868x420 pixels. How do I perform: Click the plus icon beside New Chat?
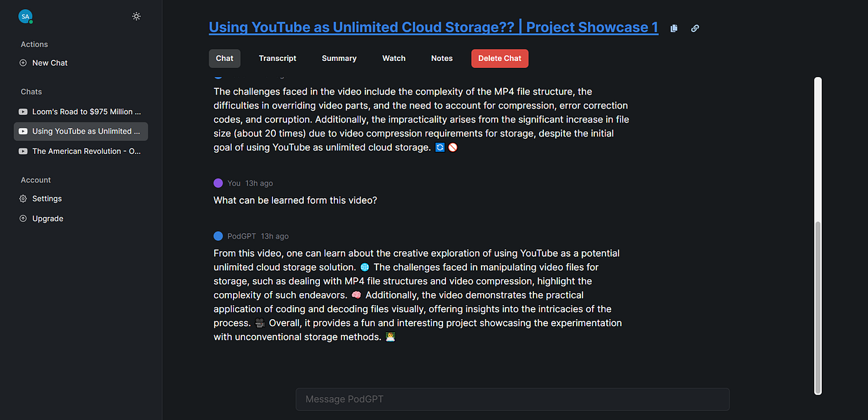tap(23, 63)
